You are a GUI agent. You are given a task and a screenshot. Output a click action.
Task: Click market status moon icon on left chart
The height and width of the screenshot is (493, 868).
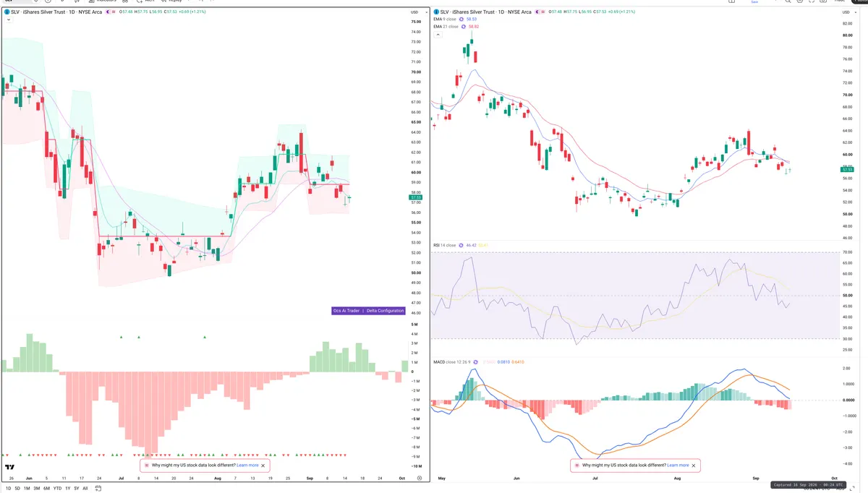point(109,12)
